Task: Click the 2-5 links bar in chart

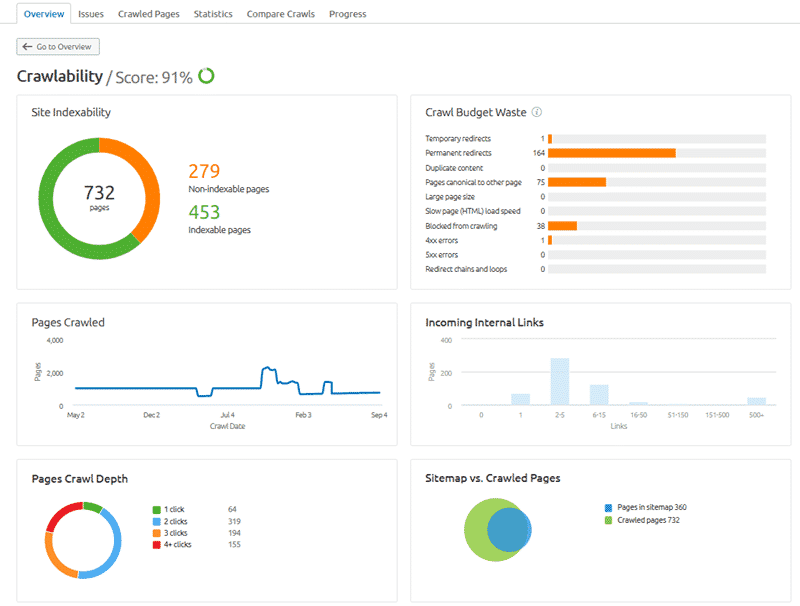Action: (x=560, y=382)
